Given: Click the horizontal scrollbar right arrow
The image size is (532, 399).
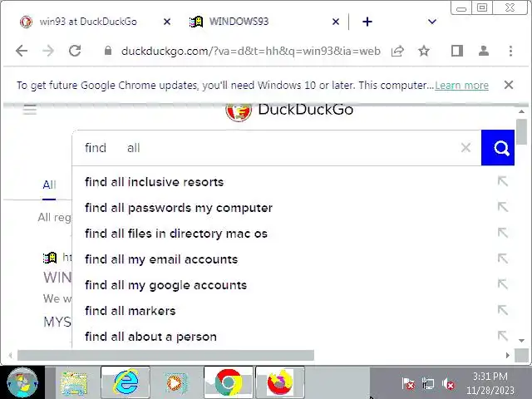Looking at the screenshot, I should [508, 355].
